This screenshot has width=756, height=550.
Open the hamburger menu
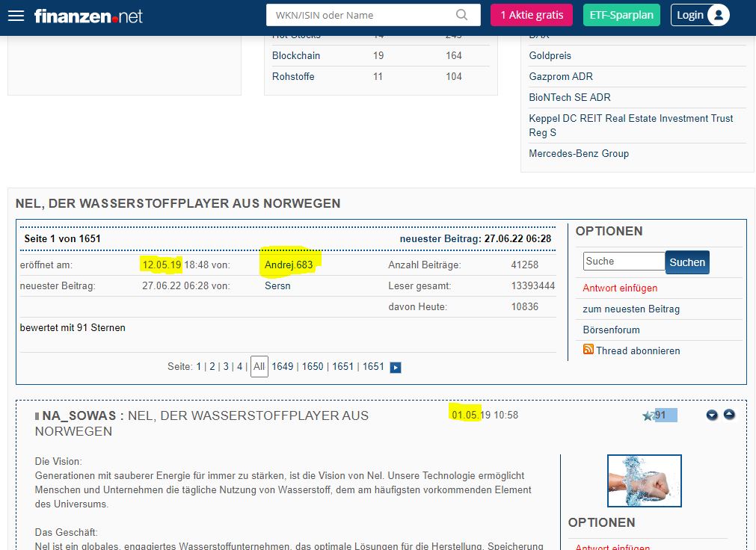point(16,16)
